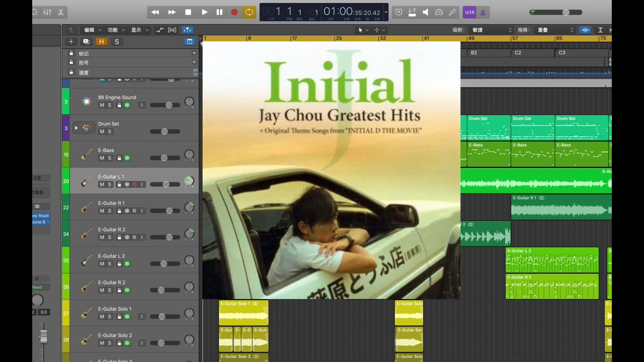Click the fast forward transport button

point(172,12)
